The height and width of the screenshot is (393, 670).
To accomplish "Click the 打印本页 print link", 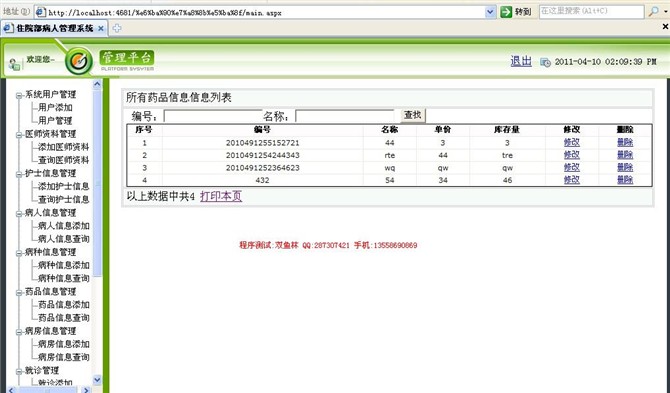I will coord(221,196).
